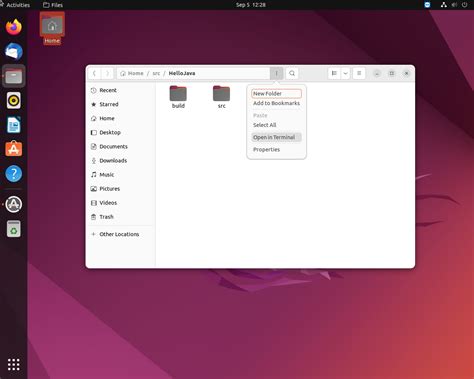Open system status menu in top bar

point(454,5)
